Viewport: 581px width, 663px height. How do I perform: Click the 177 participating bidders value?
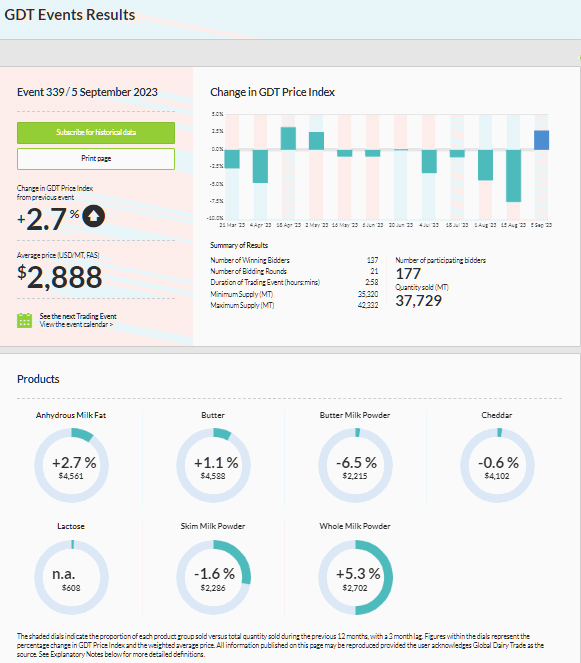(x=408, y=274)
